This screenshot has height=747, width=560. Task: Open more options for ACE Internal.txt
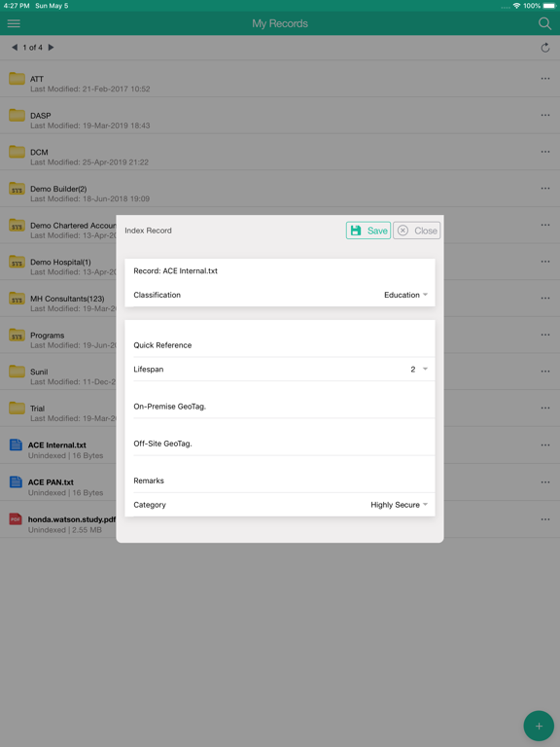(545, 445)
